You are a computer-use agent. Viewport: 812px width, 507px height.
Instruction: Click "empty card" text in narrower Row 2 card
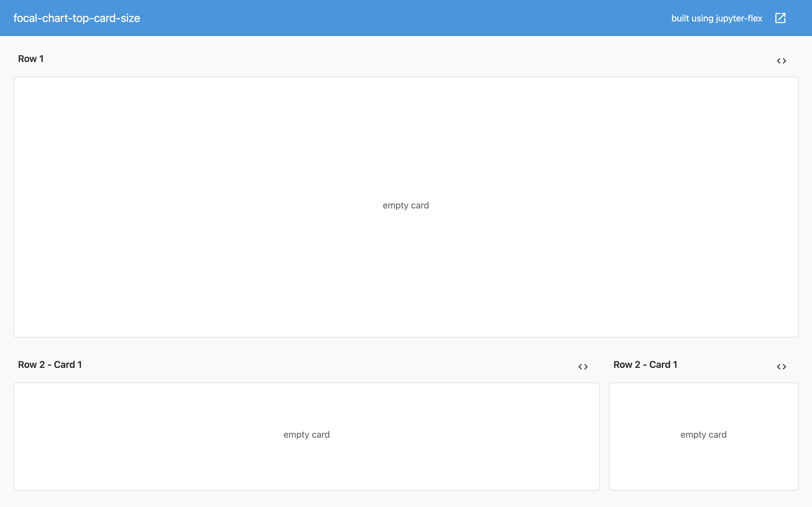pos(703,435)
